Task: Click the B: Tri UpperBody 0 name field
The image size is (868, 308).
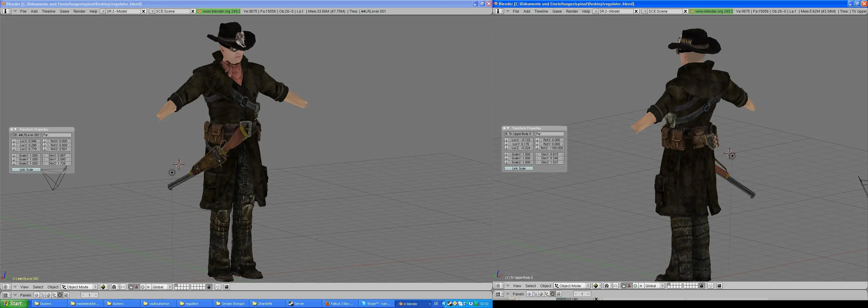Action: tap(519, 134)
